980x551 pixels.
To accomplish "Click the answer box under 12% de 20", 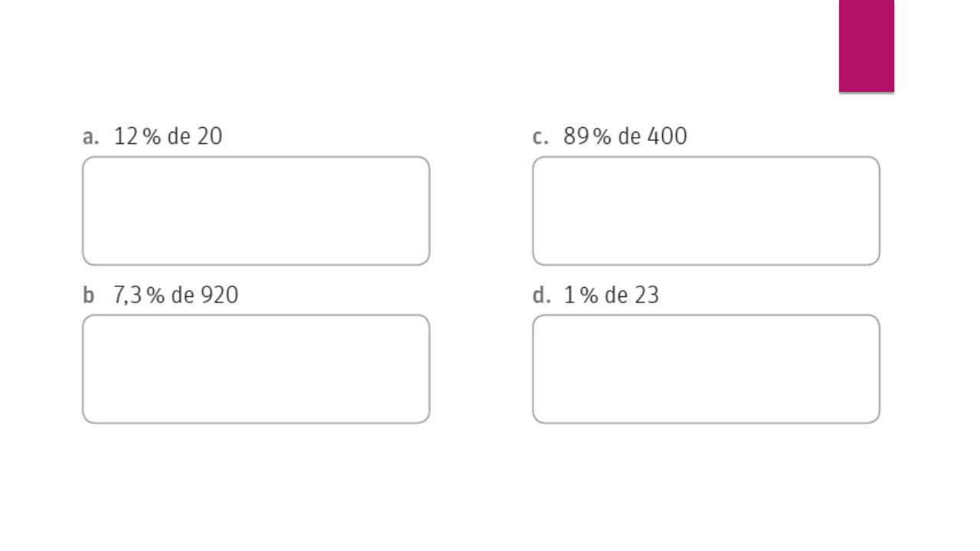I will pos(256,211).
